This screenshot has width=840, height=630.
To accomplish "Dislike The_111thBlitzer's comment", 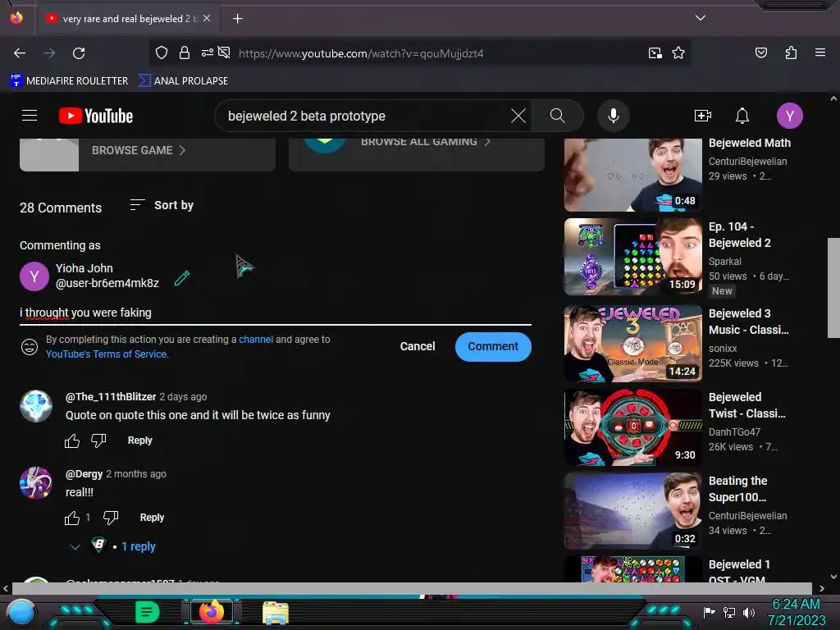I will [x=98, y=441].
